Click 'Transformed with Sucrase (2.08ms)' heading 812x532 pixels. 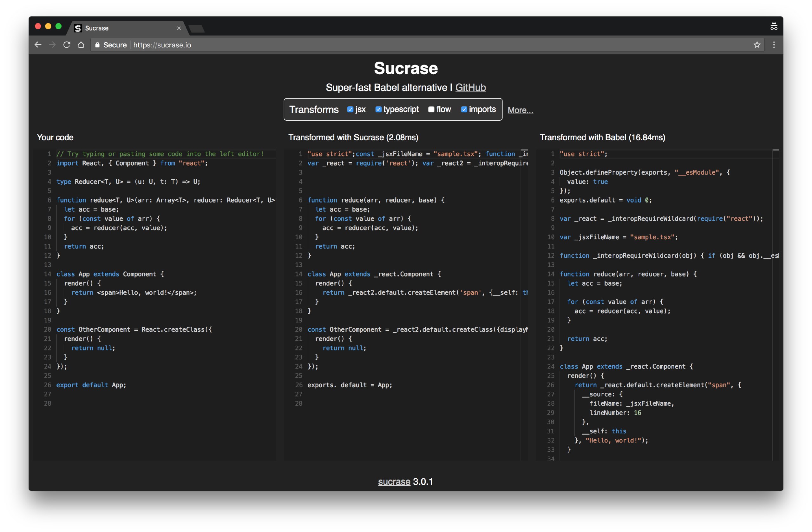pos(353,137)
